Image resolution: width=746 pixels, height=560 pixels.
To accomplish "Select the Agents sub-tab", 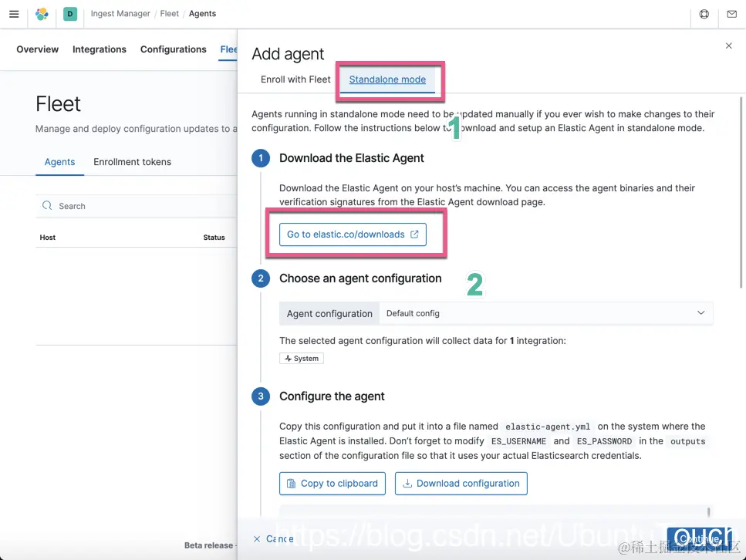I will point(59,162).
